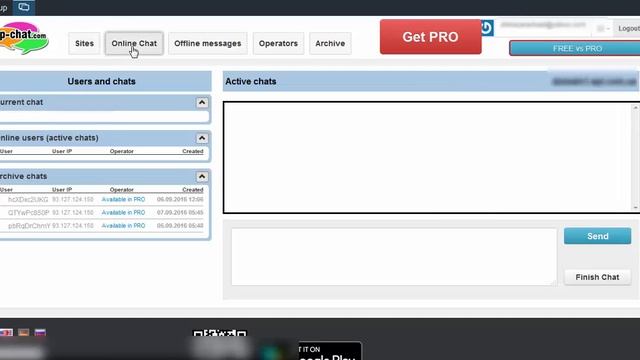The height and width of the screenshot is (360, 640).
Task: Click the Created header in Online users
Action: click(x=193, y=151)
